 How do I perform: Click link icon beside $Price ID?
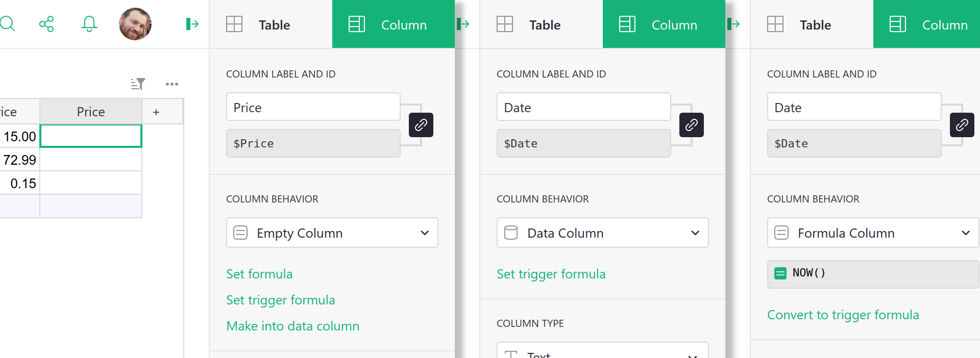pos(421,125)
